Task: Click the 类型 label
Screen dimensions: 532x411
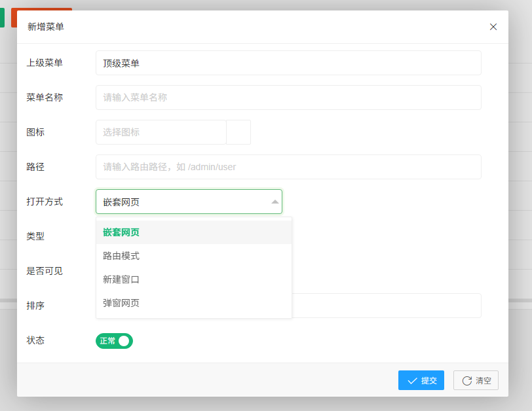Action: point(35,236)
